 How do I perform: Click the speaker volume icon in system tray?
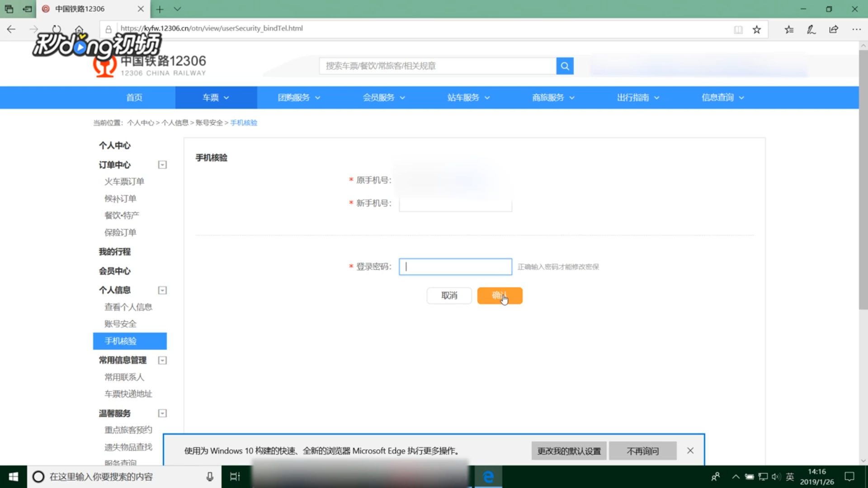pos(776,476)
